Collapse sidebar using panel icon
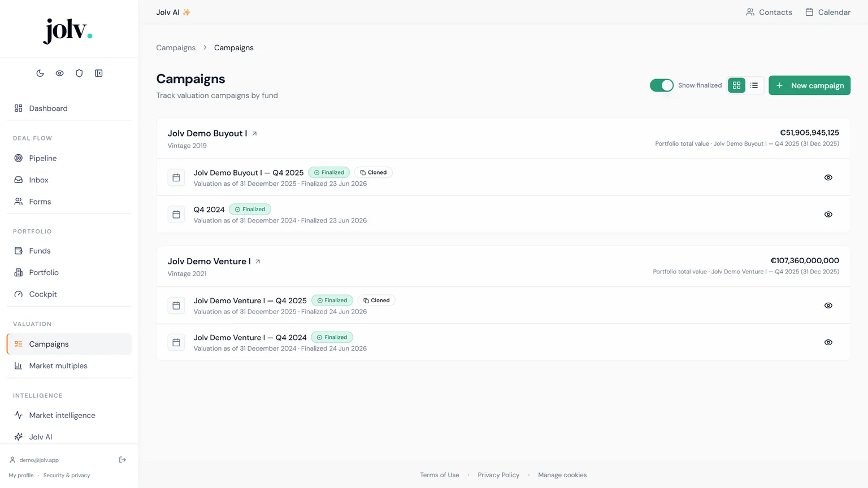Screen dimensions: 868x488 (x=99, y=73)
